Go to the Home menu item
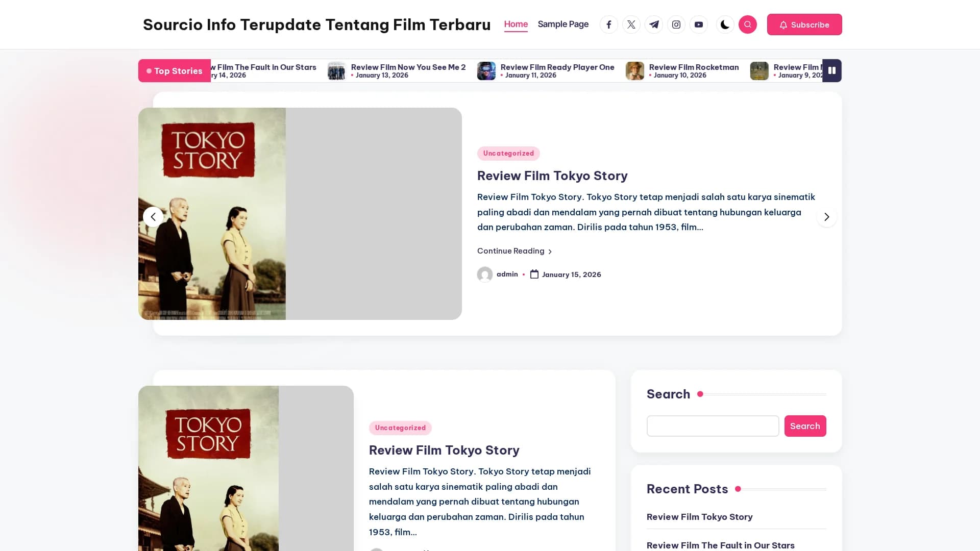980x551 pixels. 516,24
